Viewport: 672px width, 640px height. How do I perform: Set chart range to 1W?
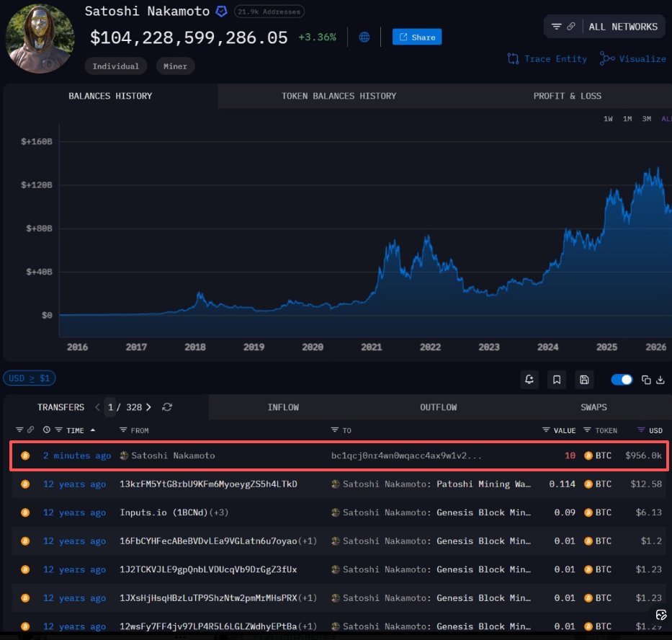pos(608,119)
